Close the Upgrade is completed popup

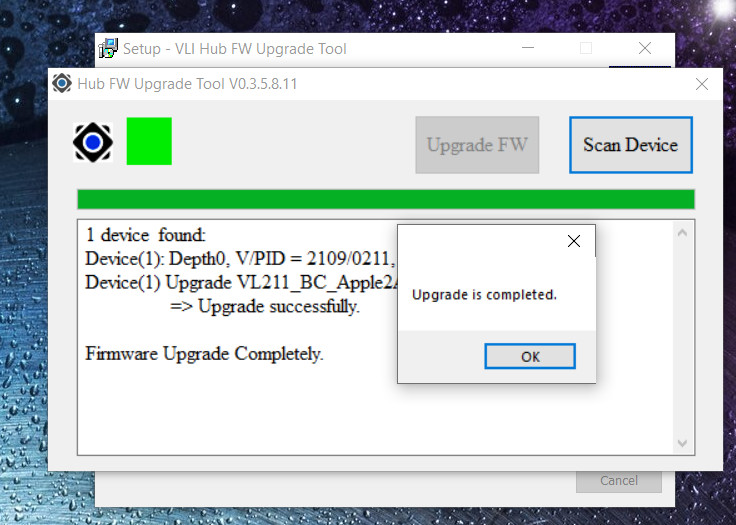tap(574, 241)
